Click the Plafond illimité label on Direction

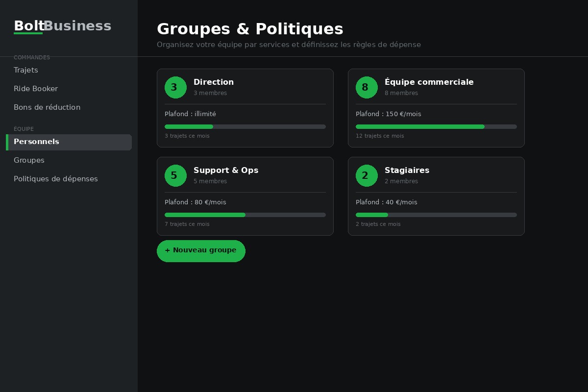coord(190,114)
